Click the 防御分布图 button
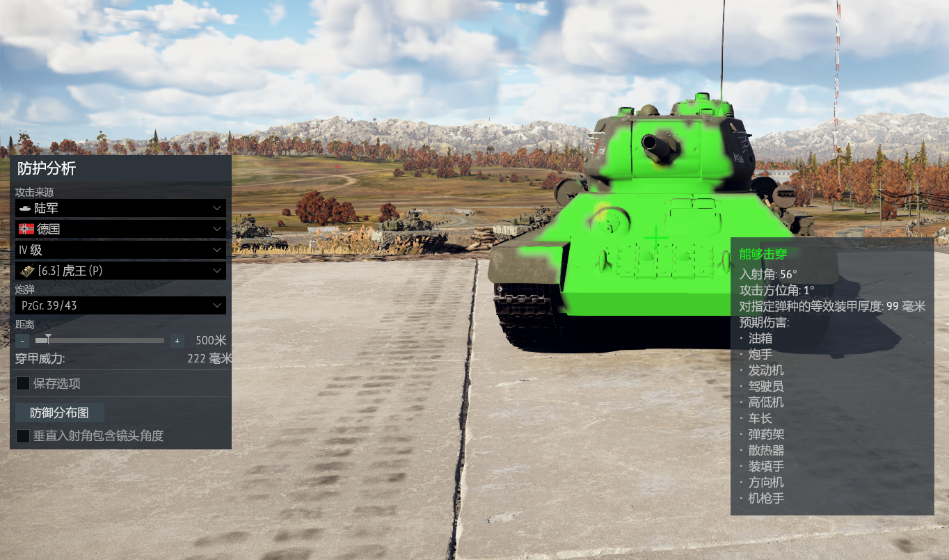Image resolution: width=949 pixels, height=560 pixels. tap(60, 413)
